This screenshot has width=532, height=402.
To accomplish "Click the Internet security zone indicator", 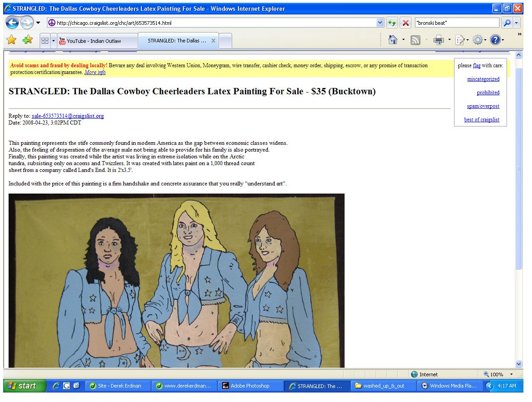I will (x=425, y=374).
